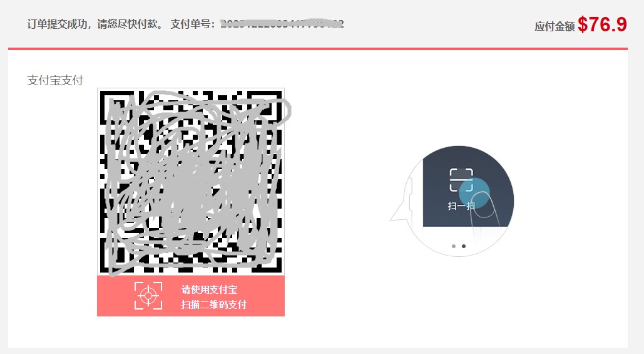Select the gray carousel dot indicator
The image size is (644, 354).
point(453,246)
